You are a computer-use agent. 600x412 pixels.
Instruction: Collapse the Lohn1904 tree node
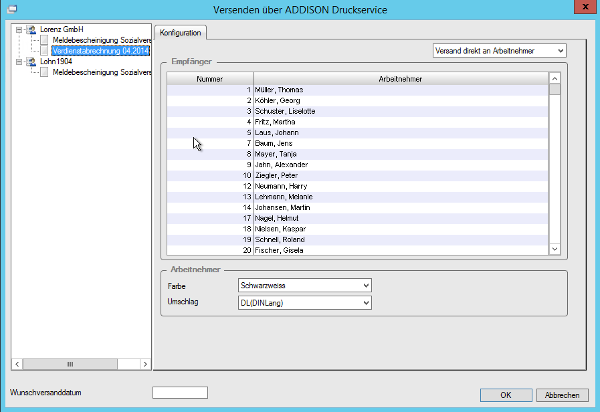(x=19, y=61)
